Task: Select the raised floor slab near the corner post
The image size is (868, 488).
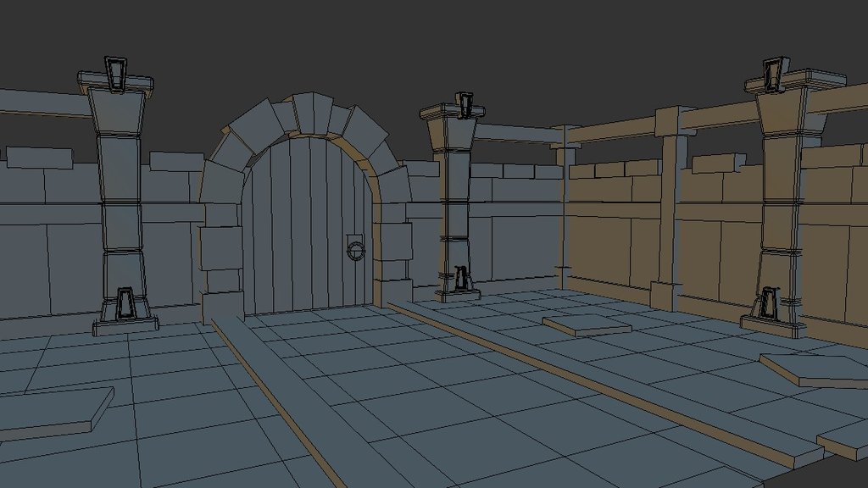Action: [x=587, y=325]
